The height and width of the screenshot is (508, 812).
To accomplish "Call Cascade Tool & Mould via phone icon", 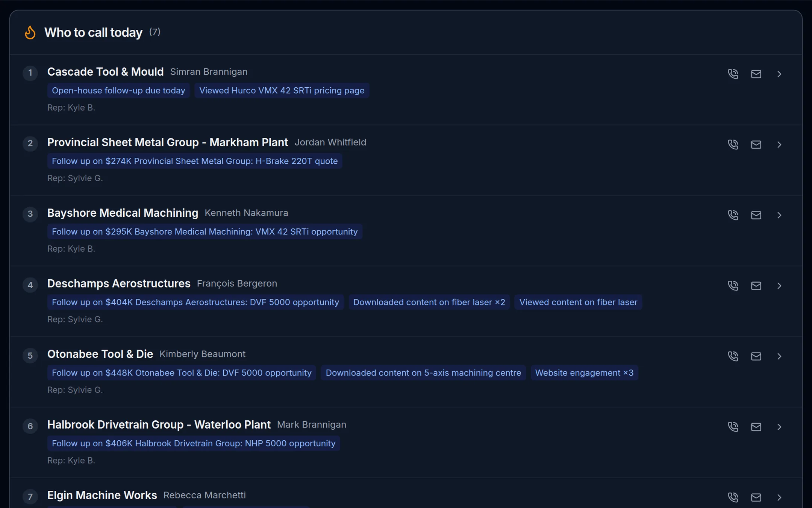I will [x=733, y=74].
